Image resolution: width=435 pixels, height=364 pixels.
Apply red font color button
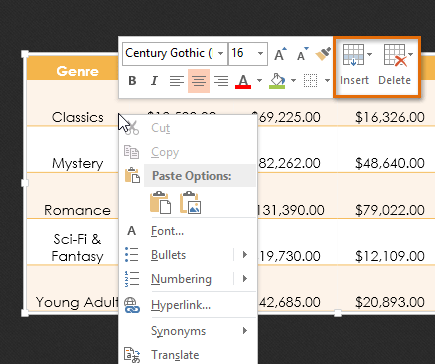243,81
